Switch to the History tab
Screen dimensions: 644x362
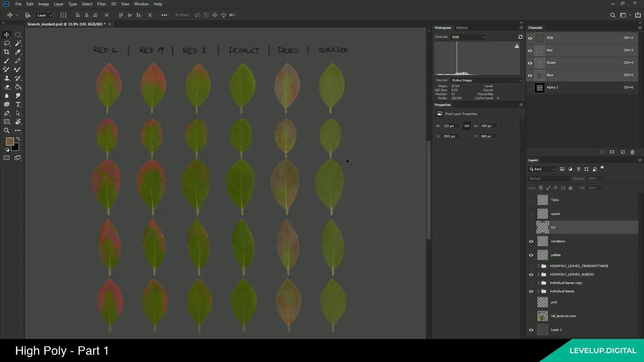pyautogui.click(x=462, y=28)
